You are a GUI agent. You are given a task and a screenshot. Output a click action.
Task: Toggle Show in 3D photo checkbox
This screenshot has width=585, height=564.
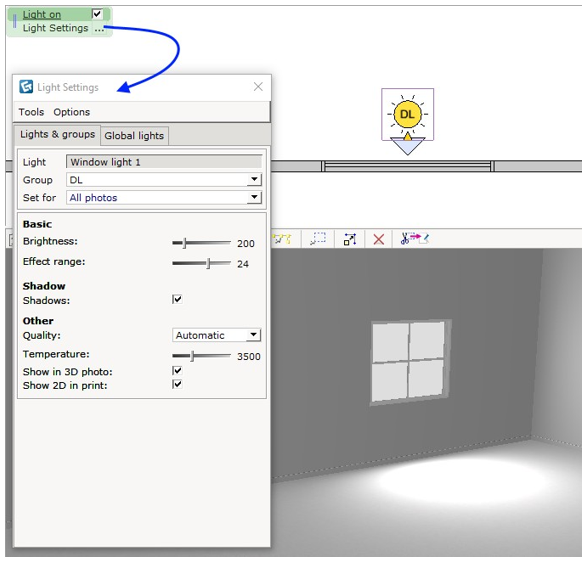[x=177, y=370]
